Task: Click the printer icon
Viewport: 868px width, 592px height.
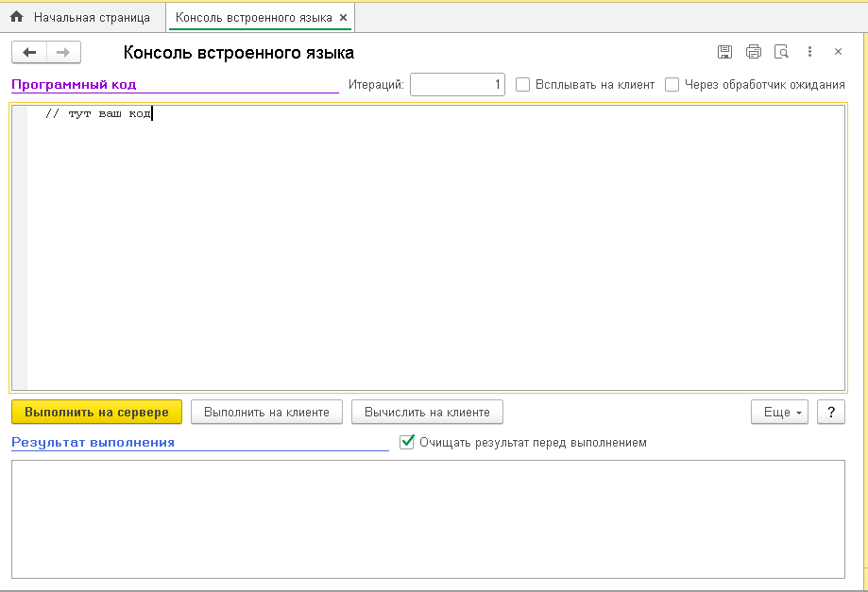Action: point(753,52)
